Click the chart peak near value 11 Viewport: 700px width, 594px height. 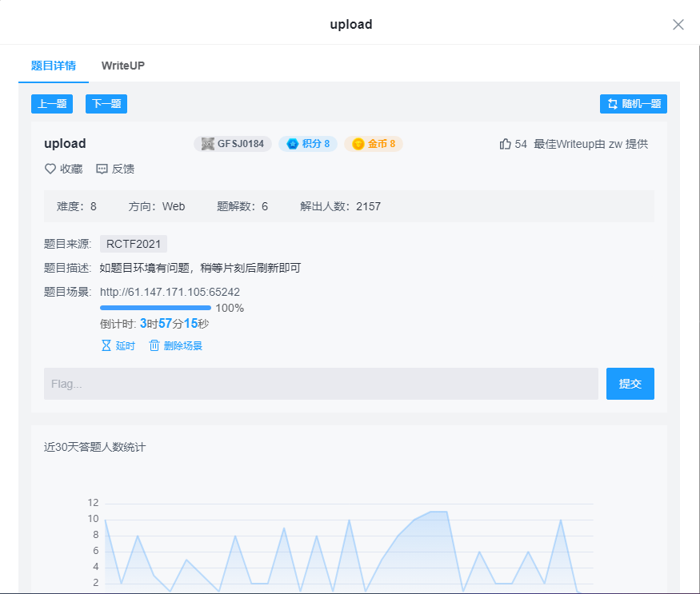439,512
